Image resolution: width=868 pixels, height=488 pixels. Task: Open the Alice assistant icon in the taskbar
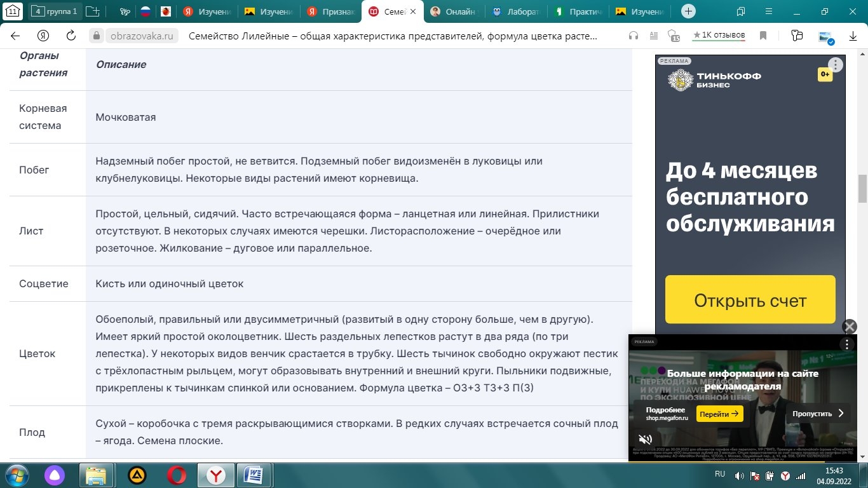pyautogui.click(x=54, y=475)
